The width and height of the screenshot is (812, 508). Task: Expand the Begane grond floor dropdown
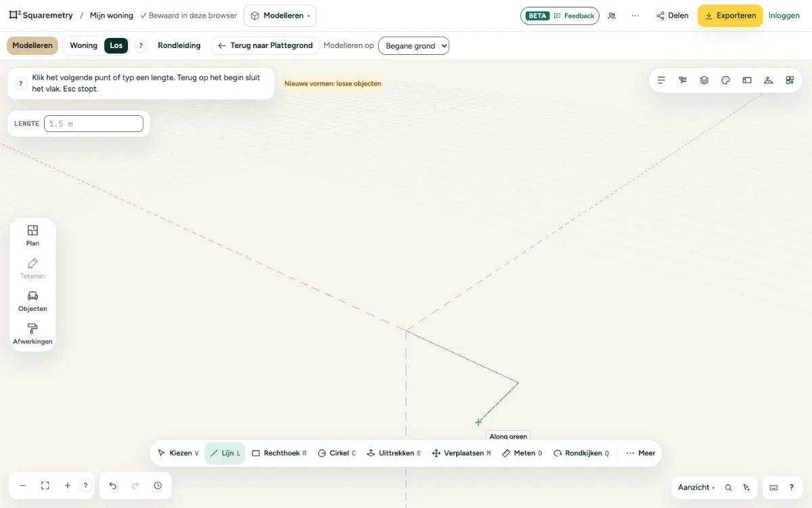point(413,45)
